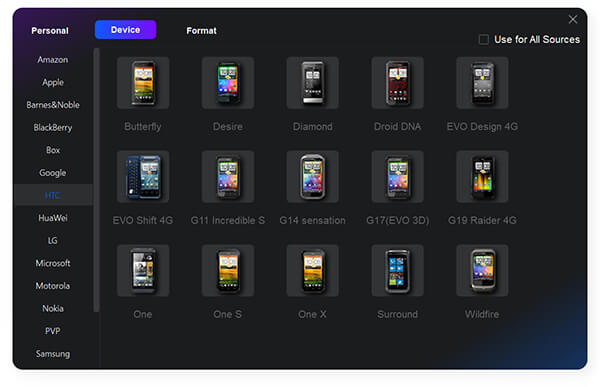Click the brand list vertical scrollbar
Image resolution: width=600 pixels, height=387 pixels.
96,180
